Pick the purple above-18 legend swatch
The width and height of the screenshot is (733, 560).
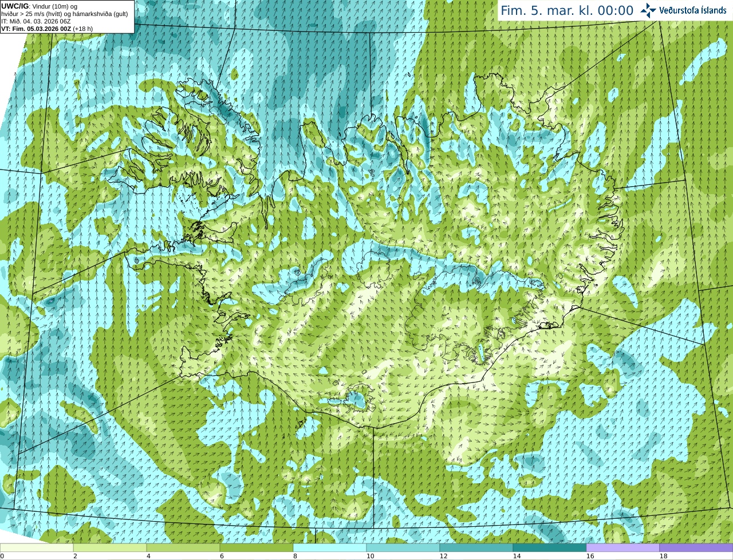pyautogui.click(x=696, y=548)
